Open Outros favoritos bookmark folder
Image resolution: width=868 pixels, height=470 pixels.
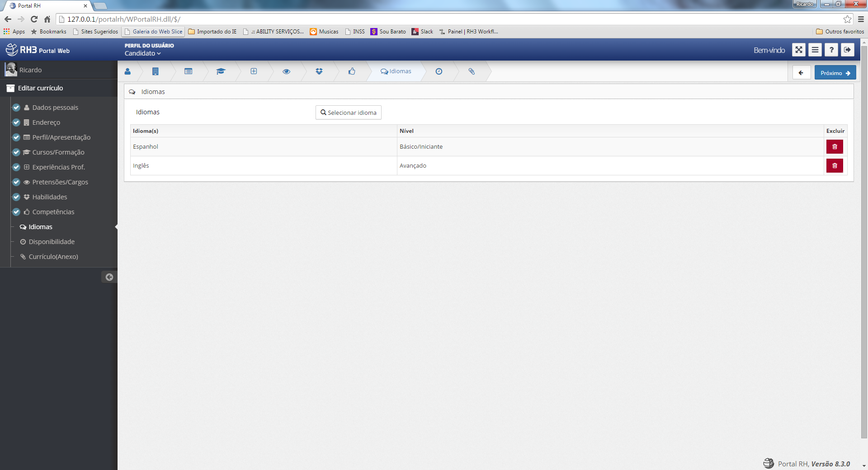[840, 32]
